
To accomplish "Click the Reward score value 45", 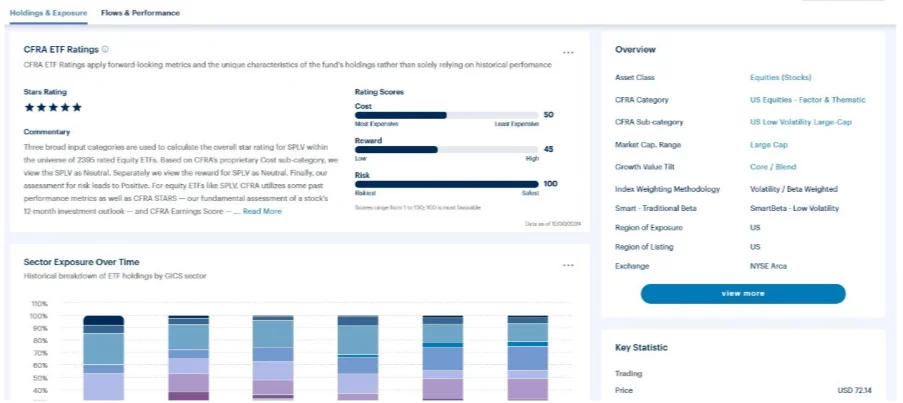I will point(548,149).
